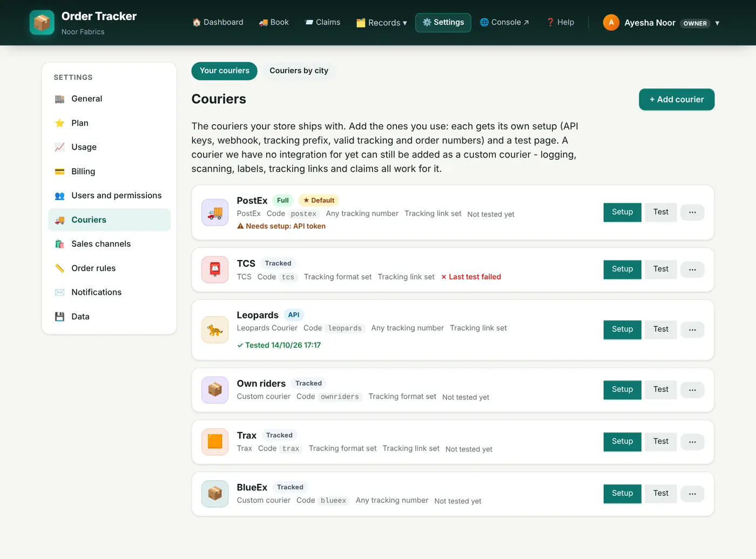Open the Console external link
The width and height of the screenshot is (756, 559).
coord(504,23)
